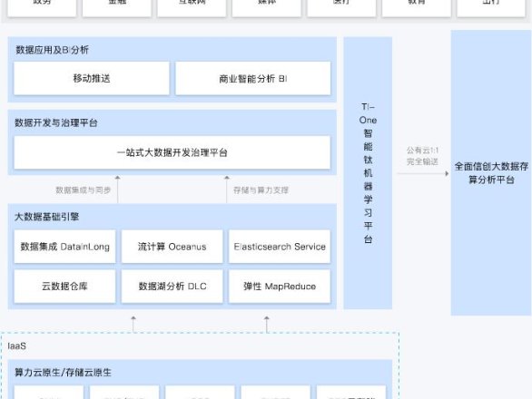Click the TI-One 智能钛机器学习平台 column

pyautogui.click(x=368, y=173)
